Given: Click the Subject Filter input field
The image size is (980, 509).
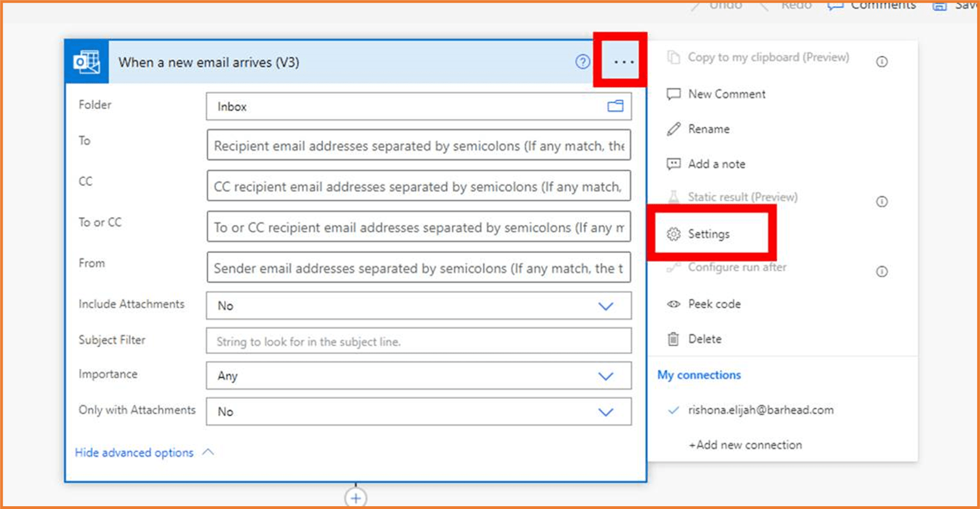Looking at the screenshot, I should tap(418, 341).
